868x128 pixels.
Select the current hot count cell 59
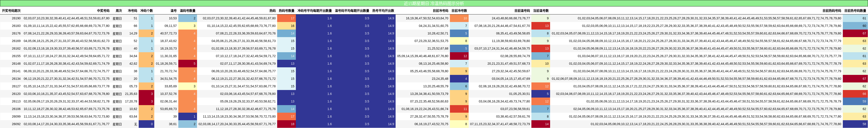click(855, 102)
